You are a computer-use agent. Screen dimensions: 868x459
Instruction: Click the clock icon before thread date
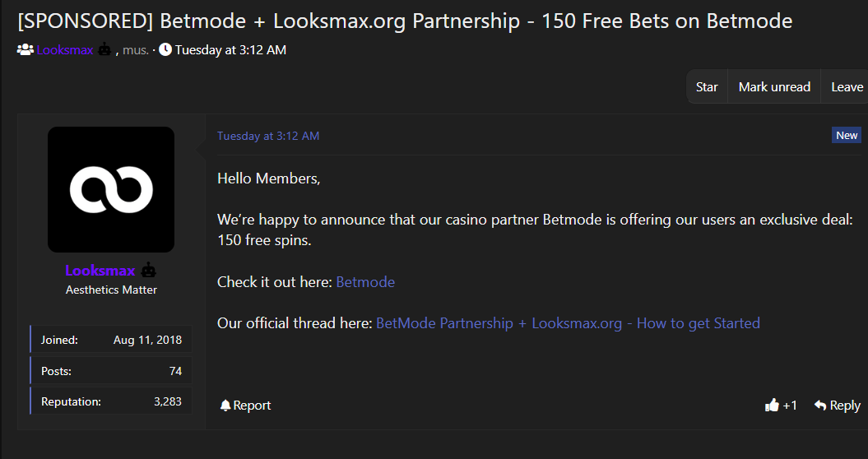coord(165,50)
